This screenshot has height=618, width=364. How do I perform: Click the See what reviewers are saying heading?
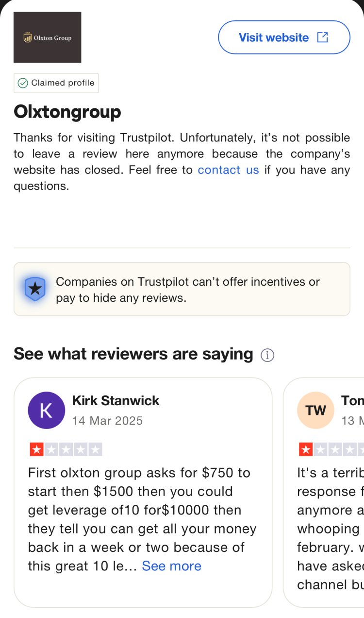[133, 354]
